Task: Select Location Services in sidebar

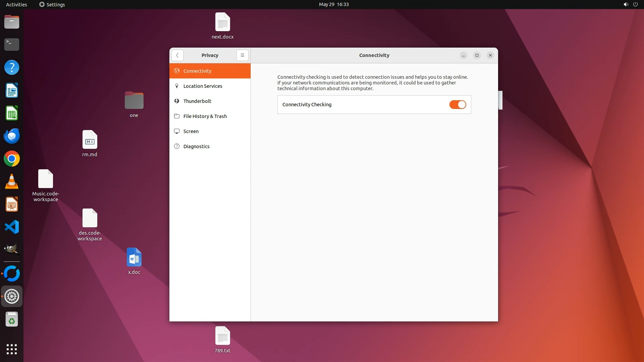Action: point(203,86)
